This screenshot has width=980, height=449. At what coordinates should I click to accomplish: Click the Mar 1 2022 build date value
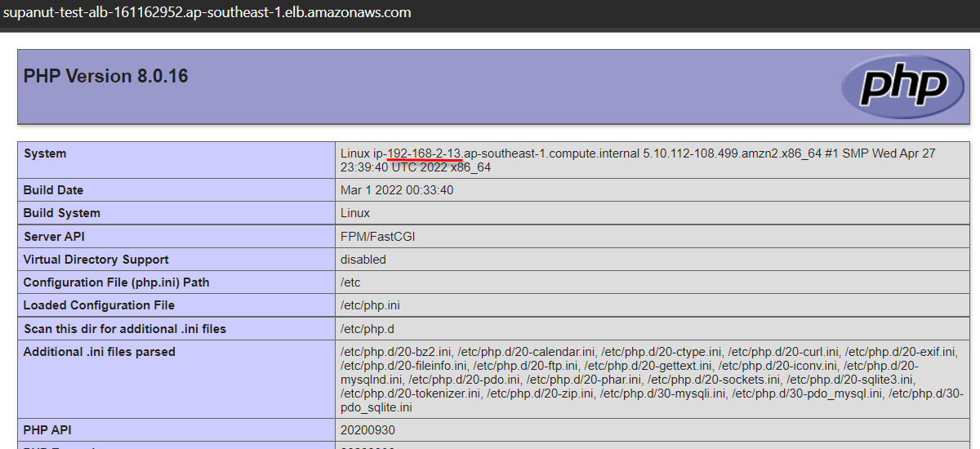[397, 190]
